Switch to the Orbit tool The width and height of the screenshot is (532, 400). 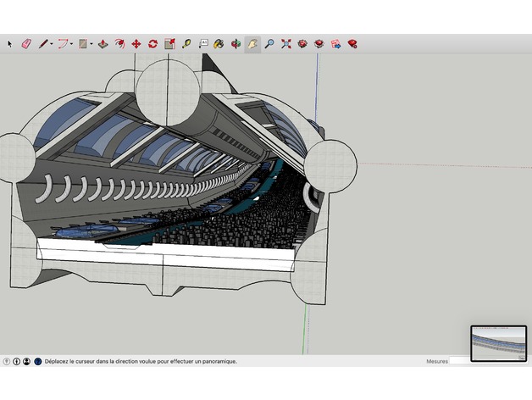pyautogui.click(x=236, y=43)
